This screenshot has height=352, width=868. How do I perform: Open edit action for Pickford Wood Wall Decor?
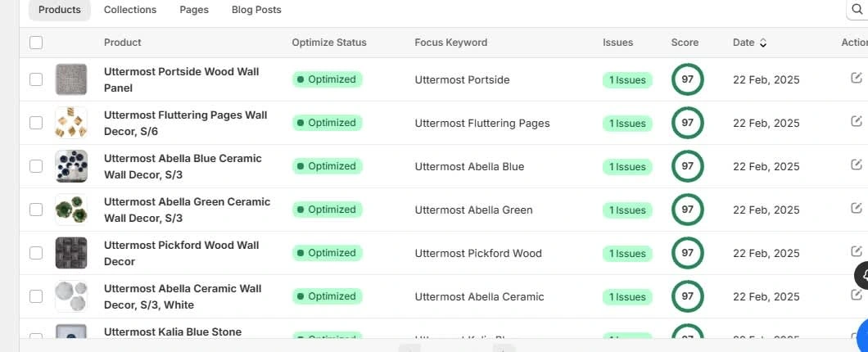857,252
